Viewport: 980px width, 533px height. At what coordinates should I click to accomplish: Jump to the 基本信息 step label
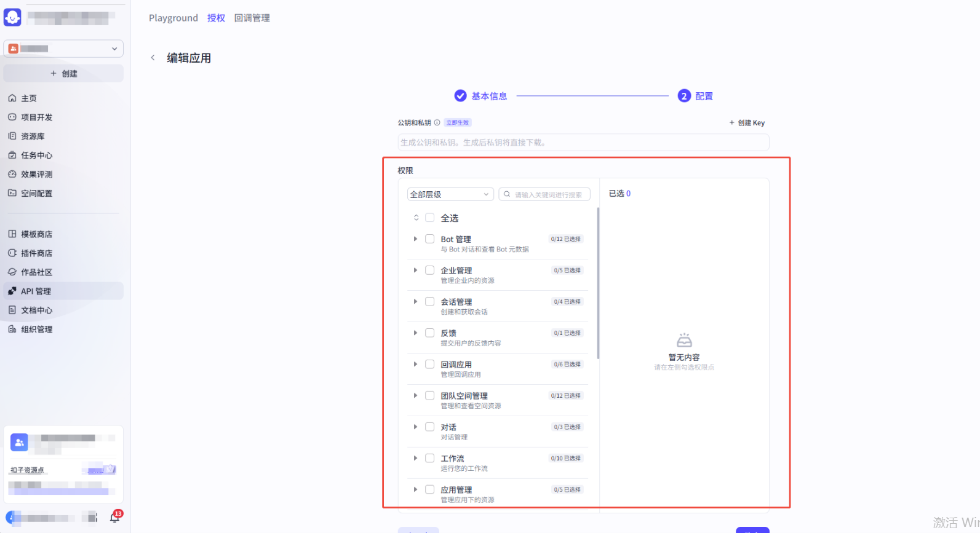[490, 97]
